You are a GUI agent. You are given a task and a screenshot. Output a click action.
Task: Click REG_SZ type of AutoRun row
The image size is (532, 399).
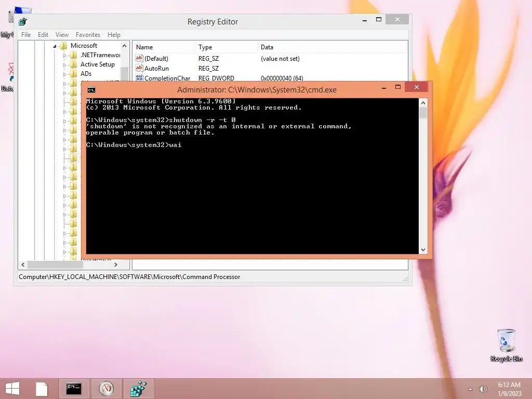click(208, 68)
